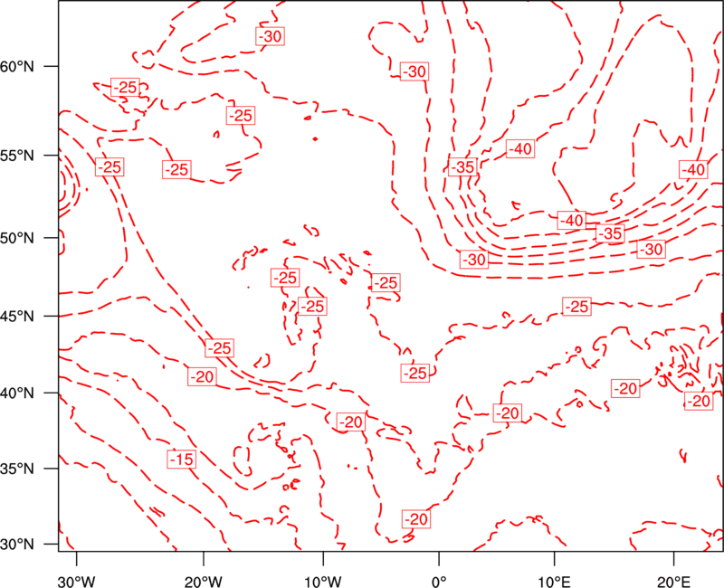The height and width of the screenshot is (588, 724).
Task: Click the 55°N latitude axis label
Action: tap(17, 155)
